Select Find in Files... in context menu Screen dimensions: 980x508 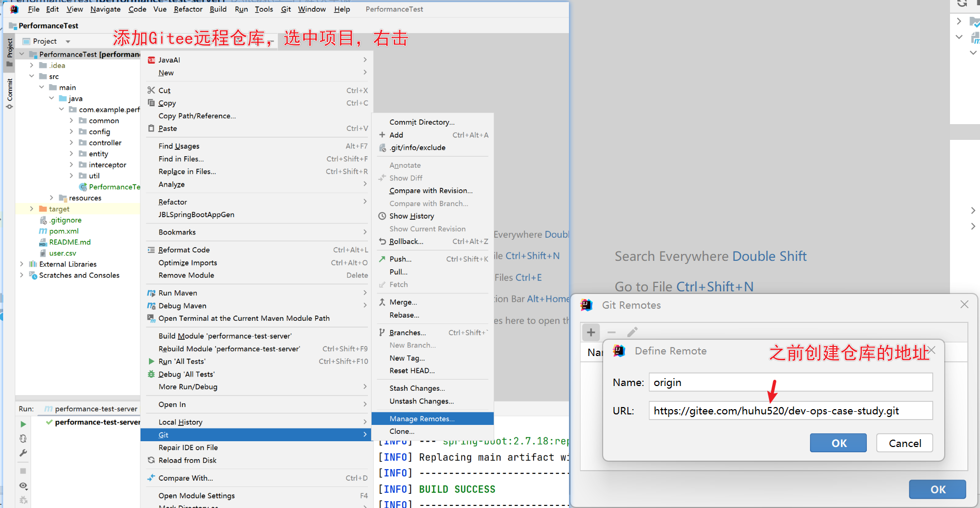coord(257,159)
